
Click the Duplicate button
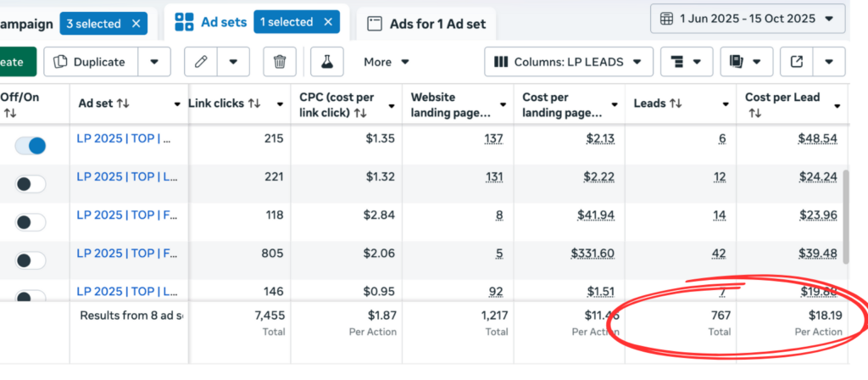point(90,62)
